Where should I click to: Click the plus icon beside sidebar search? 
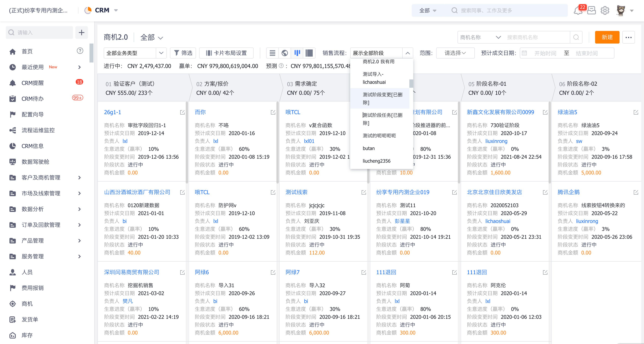82,33
